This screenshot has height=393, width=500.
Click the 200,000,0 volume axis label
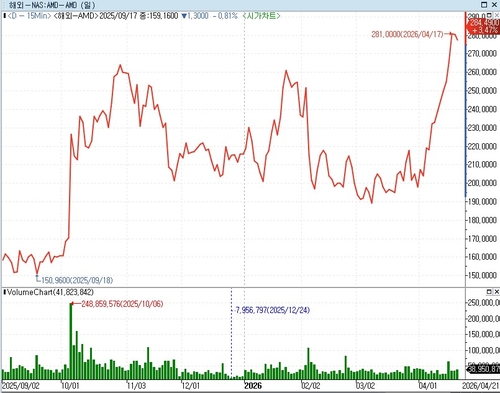pyautogui.click(x=484, y=319)
